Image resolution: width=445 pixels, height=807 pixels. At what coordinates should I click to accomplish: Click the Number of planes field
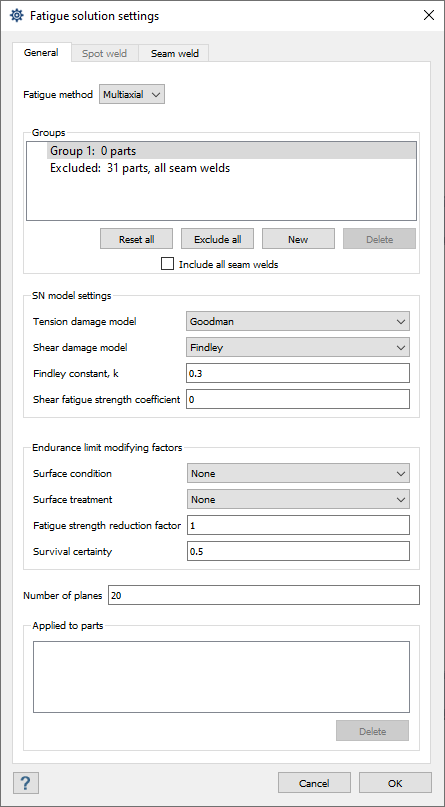click(x=264, y=595)
